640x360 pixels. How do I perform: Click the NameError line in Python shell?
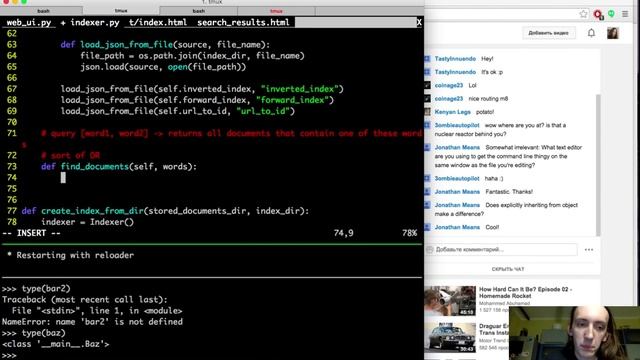[x=92, y=322]
